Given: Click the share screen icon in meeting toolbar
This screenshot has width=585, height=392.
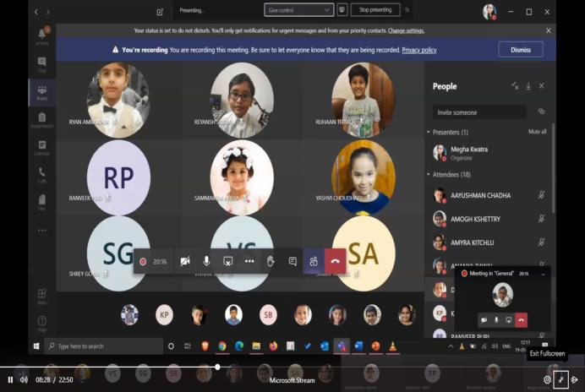Looking at the screenshot, I should [x=228, y=261].
